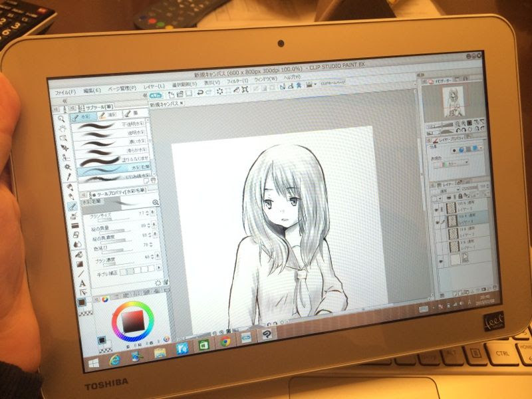The image size is (532, 399).
Task: Toggle visibility of the paper layer
Action: (442, 261)
